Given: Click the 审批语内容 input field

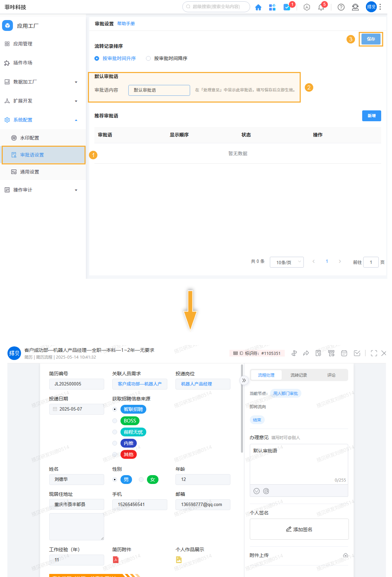Looking at the screenshot, I should [159, 90].
